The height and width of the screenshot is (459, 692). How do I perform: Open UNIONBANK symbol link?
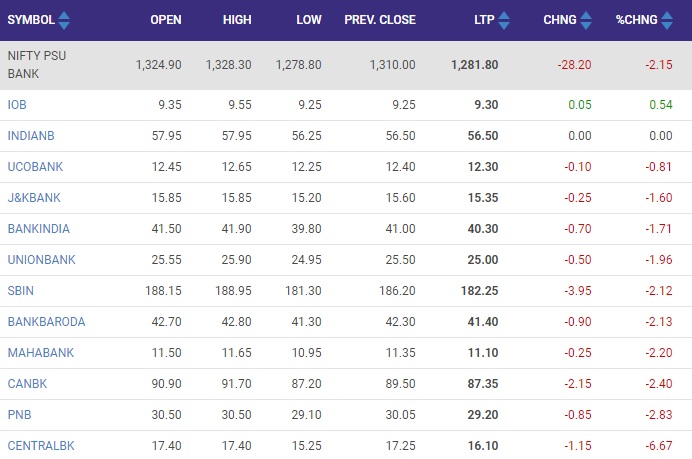pyautogui.click(x=41, y=260)
